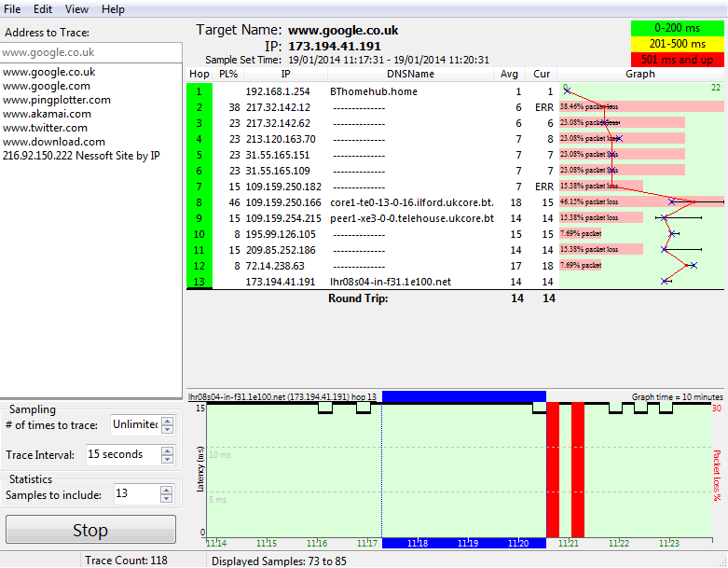Click the Trace Count: 118 status entry
This screenshot has height=568, width=728.
click(x=126, y=561)
